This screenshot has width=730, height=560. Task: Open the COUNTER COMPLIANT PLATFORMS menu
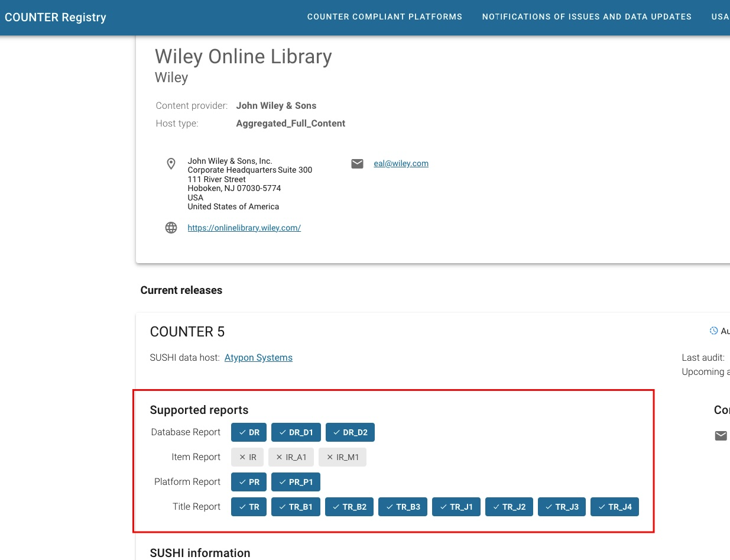tap(385, 17)
